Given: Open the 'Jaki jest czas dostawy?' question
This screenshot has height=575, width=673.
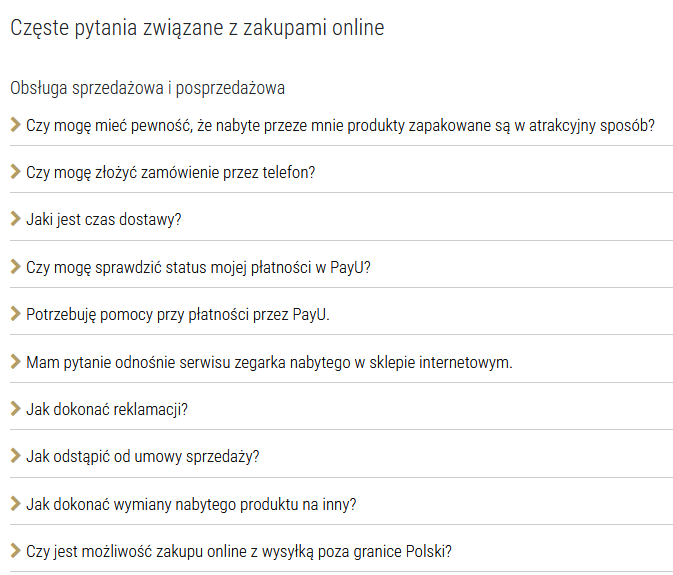Looking at the screenshot, I should (104, 219).
